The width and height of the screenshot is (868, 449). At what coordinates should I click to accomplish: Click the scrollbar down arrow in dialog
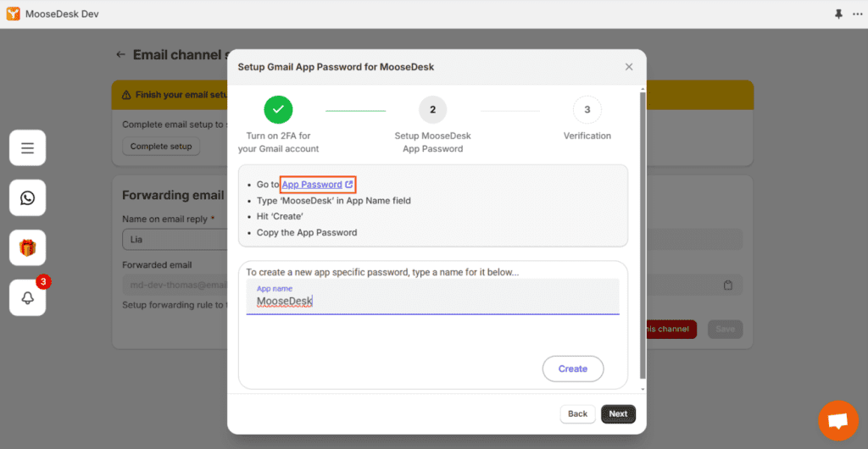point(643,390)
